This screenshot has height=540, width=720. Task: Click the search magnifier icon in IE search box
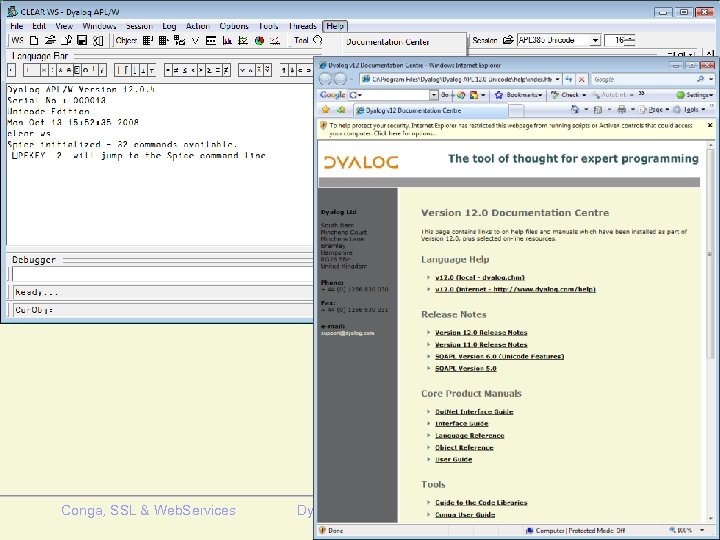(x=700, y=79)
